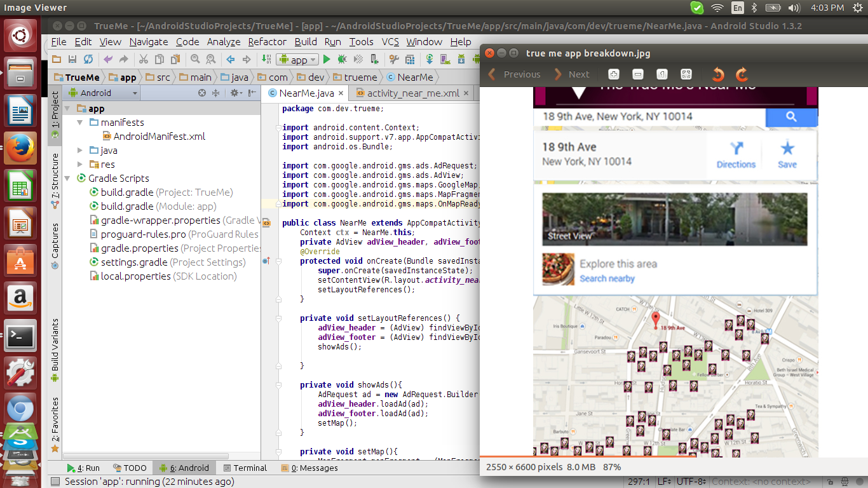Open the 'app' run configuration dropdown

pos(299,60)
